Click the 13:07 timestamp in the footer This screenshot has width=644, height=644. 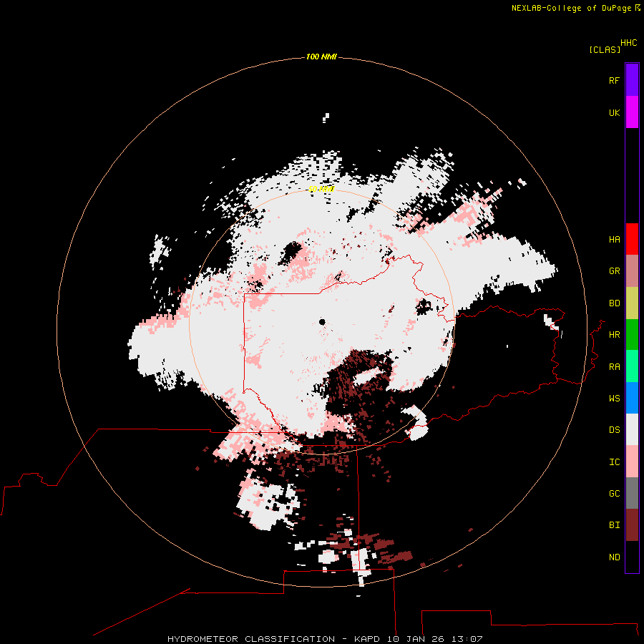(x=467, y=639)
